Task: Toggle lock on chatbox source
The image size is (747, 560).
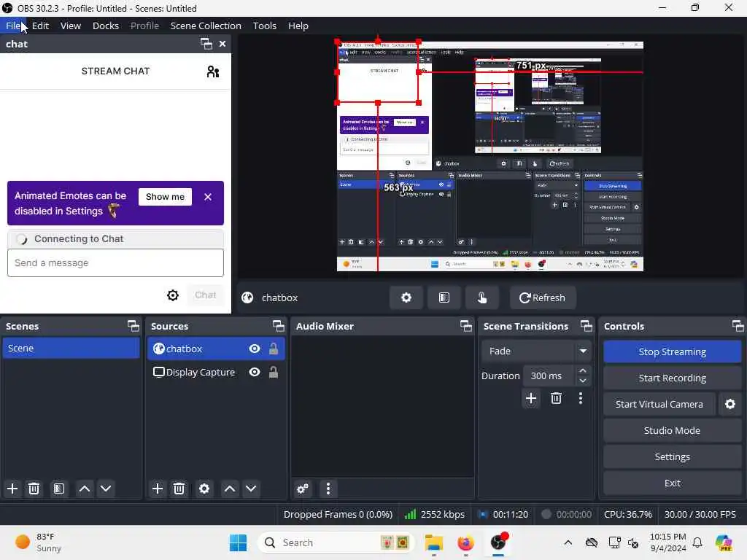Action: coord(274,349)
